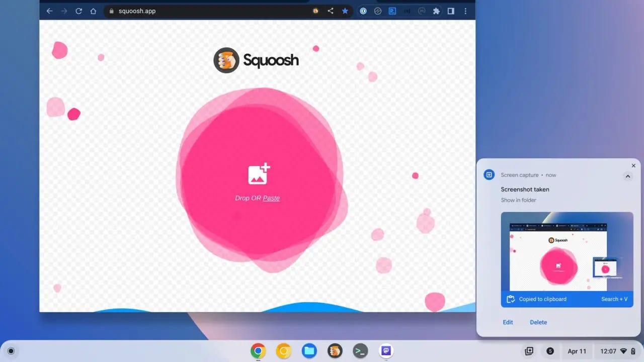This screenshot has height=362, width=644.
Task: Click the Search + V shortcut hint
Action: [614, 299]
